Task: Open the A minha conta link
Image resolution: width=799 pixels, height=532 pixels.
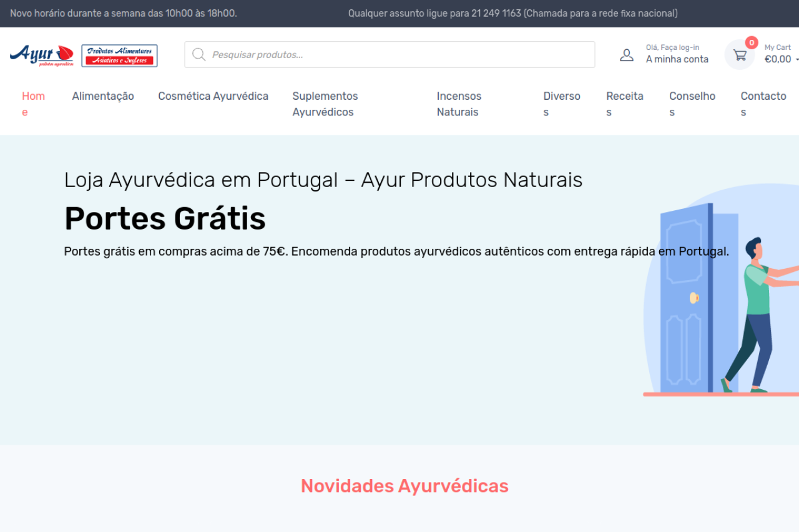Action: [x=677, y=59]
